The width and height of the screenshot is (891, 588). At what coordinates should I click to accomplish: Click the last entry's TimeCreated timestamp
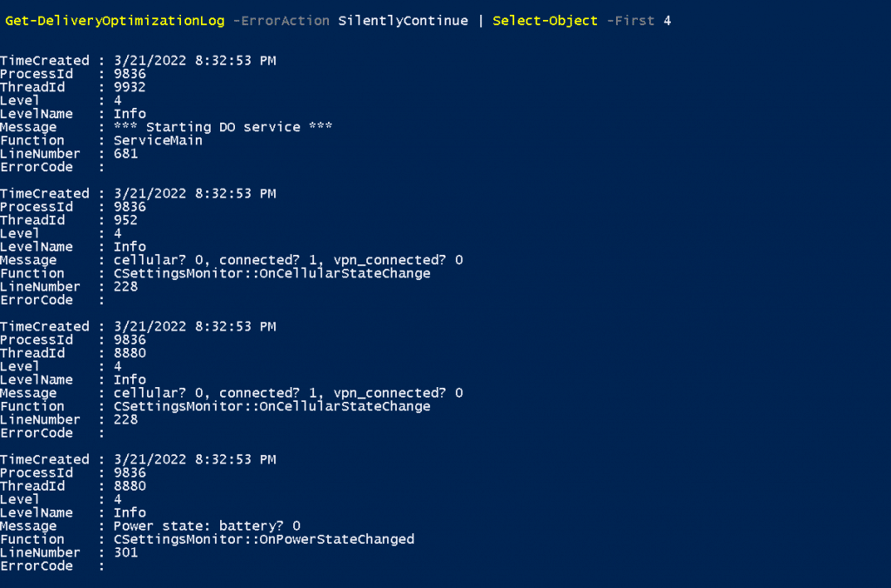[x=195, y=459]
